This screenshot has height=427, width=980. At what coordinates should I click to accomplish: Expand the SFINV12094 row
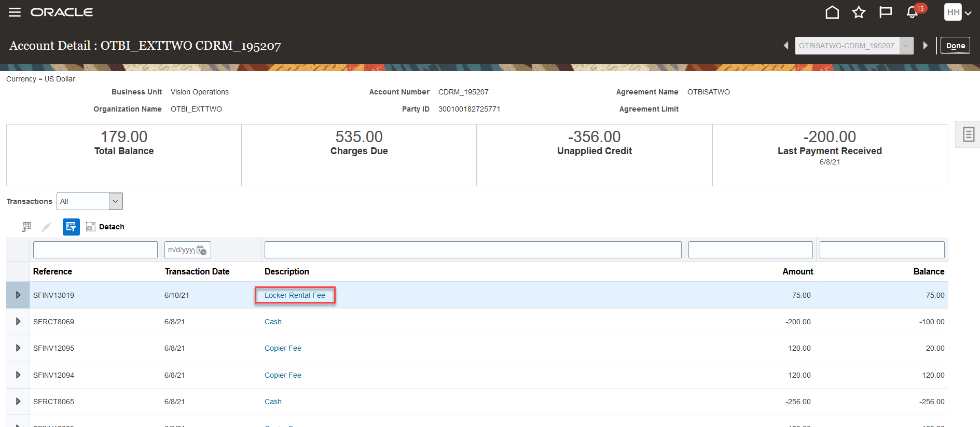point(18,375)
